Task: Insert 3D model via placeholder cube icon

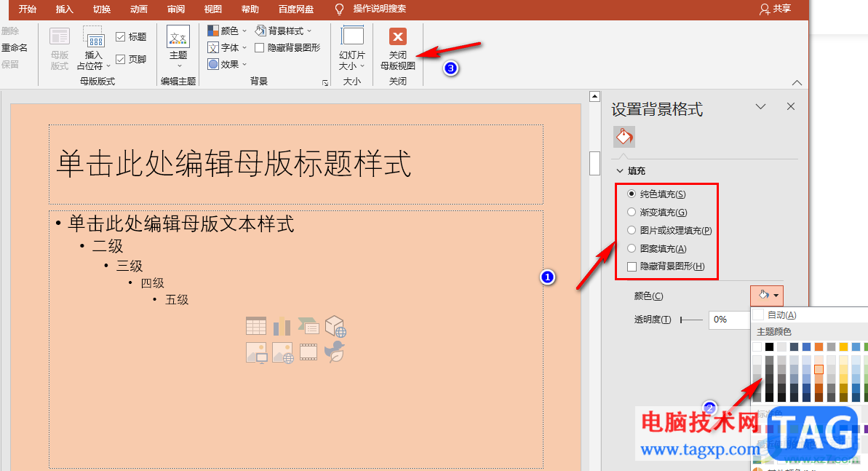Action: pos(335,326)
